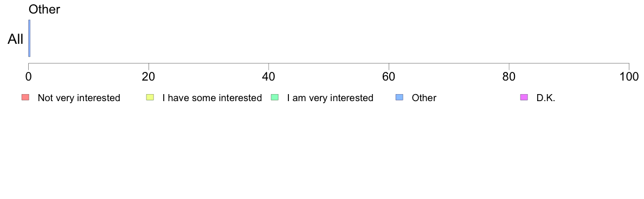Click the purple D.K. legend swatch
The image size is (644, 199).
tap(524, 97)
